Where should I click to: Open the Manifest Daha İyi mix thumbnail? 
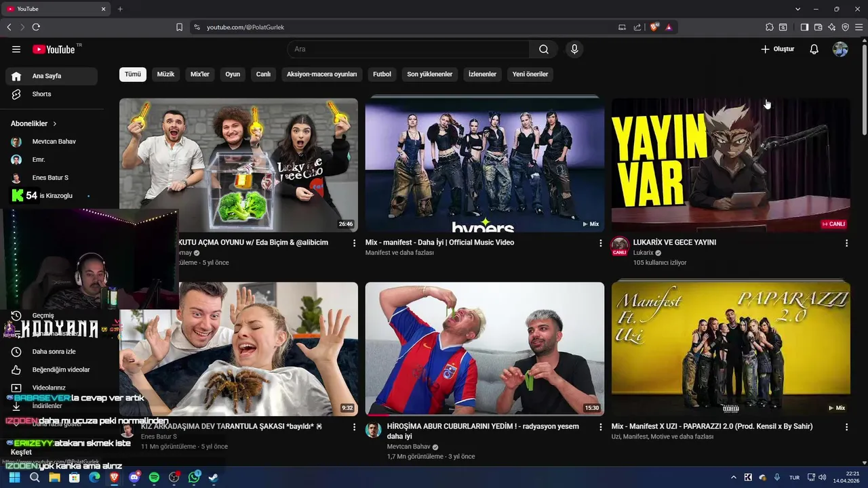[x=484, y=165]
